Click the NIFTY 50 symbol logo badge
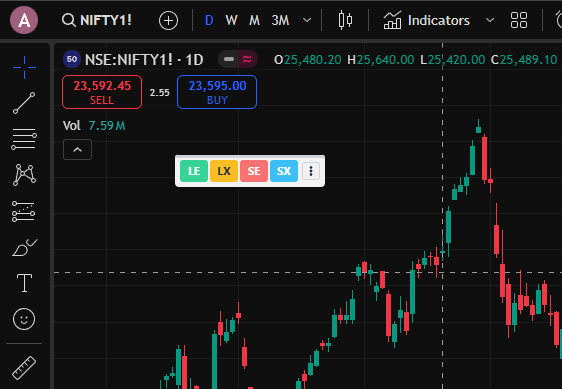The height and width of the screenshot is (389, 562). [72, 59]
